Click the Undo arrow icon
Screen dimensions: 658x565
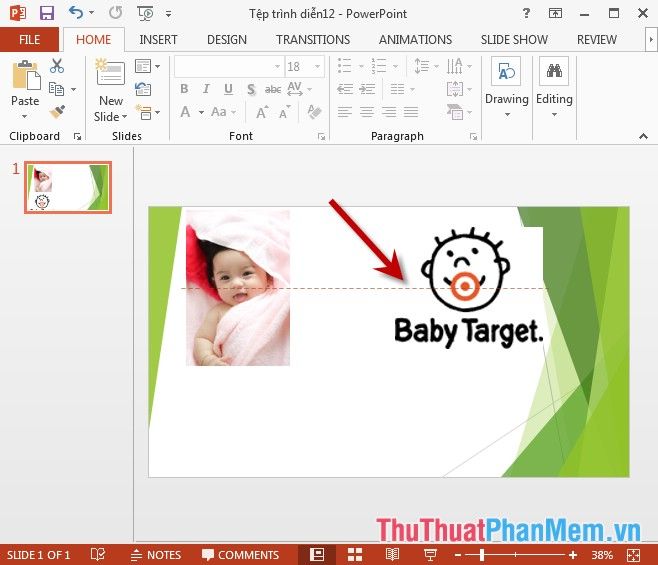click(x=76, y=13)
